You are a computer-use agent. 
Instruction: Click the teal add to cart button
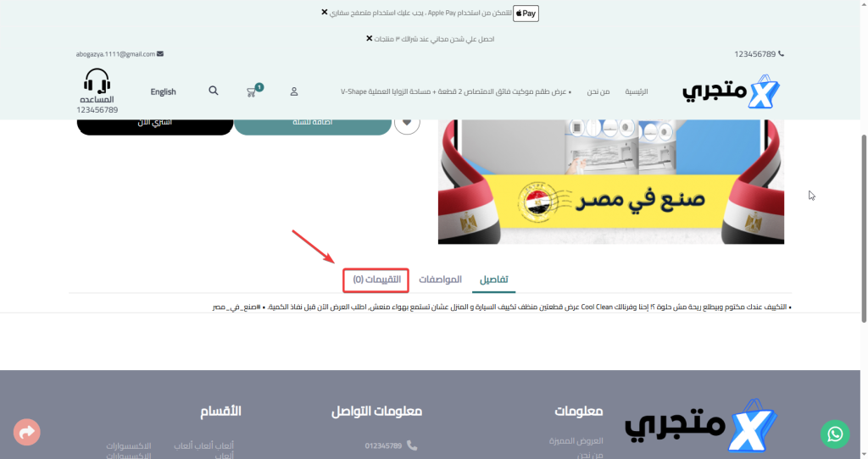click(314, 123)
